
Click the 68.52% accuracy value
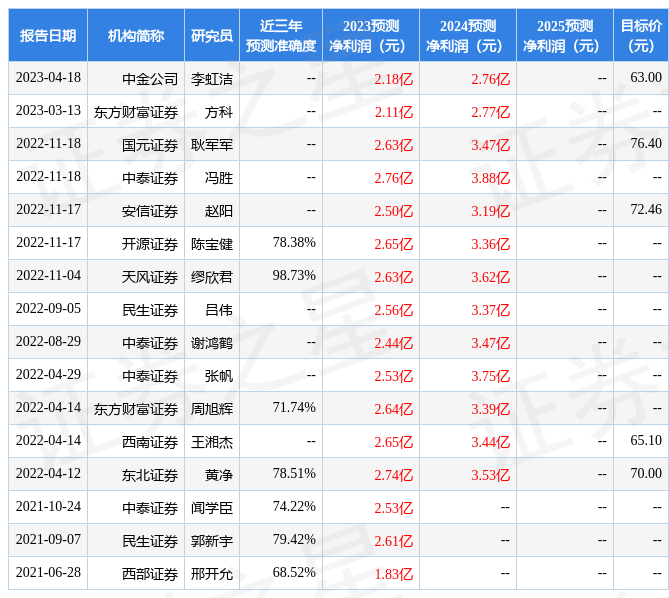294,572
